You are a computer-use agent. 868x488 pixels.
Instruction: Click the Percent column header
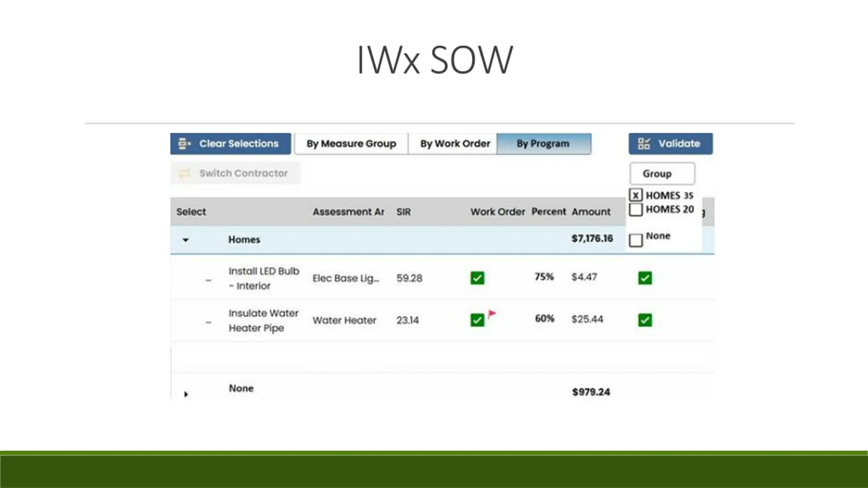pos(549,212)
